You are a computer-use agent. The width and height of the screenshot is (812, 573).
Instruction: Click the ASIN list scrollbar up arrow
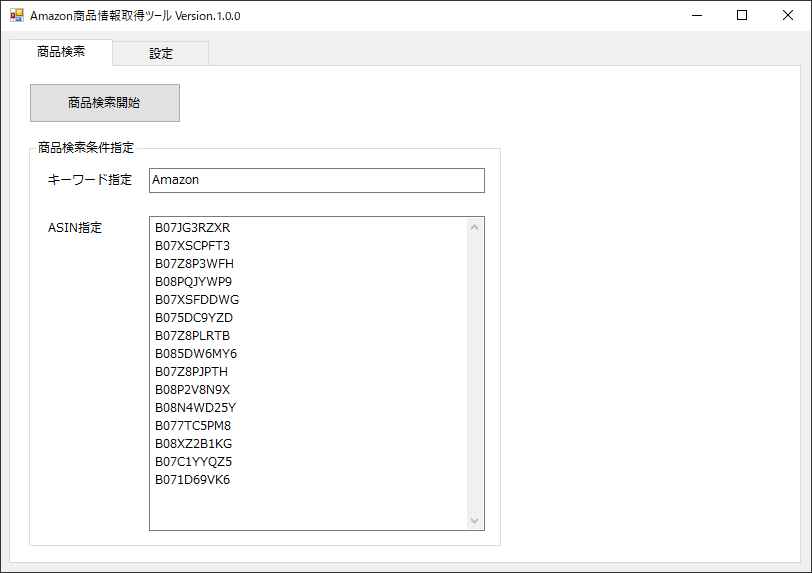click(x=475, y=227)
